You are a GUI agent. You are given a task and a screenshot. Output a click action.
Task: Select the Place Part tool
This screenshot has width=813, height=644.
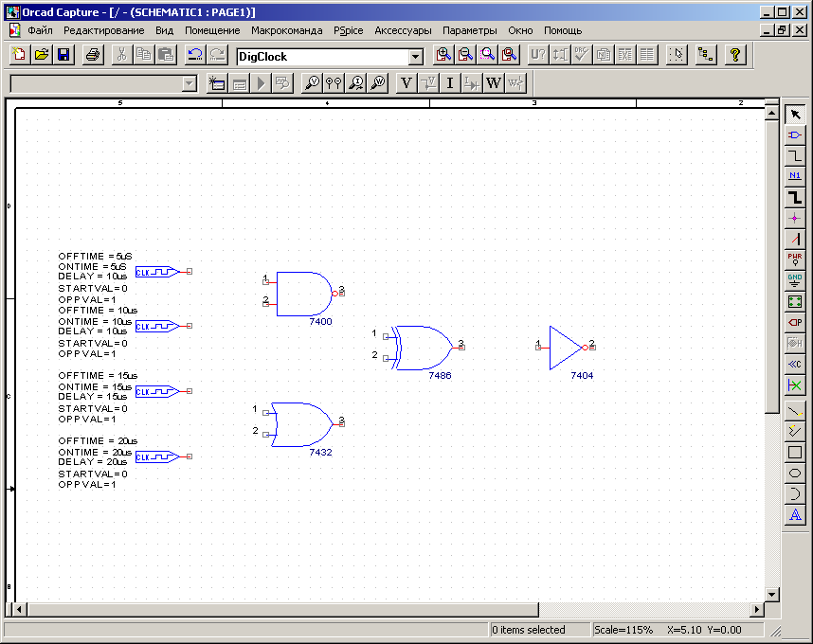click(795, 134)
